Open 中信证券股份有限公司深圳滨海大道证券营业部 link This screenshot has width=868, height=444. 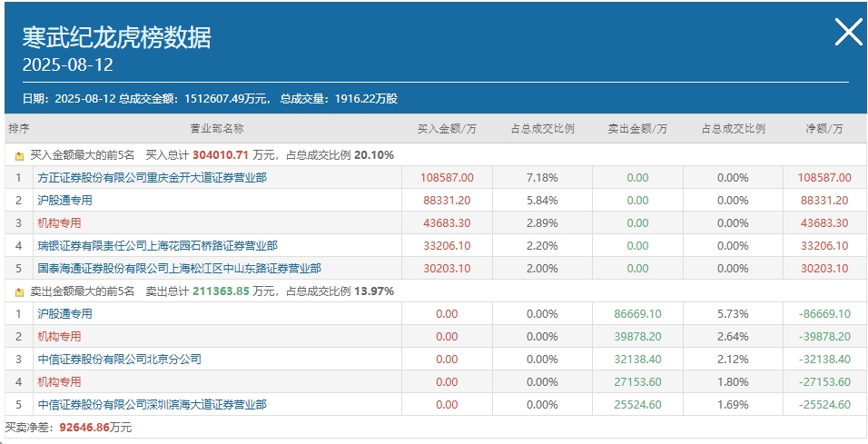pyautogui.click(x=153, y=405)
